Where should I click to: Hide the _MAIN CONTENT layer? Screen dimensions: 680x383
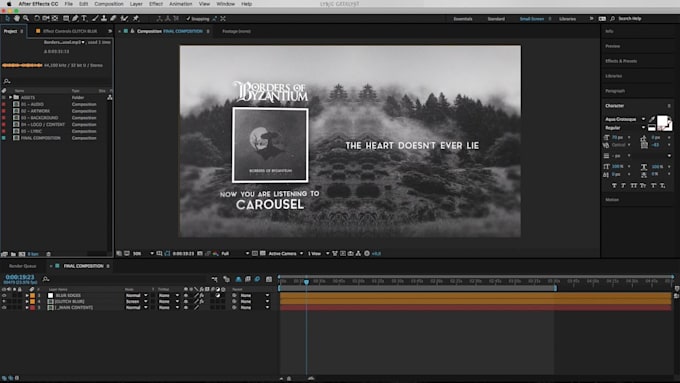coord(4,308)
